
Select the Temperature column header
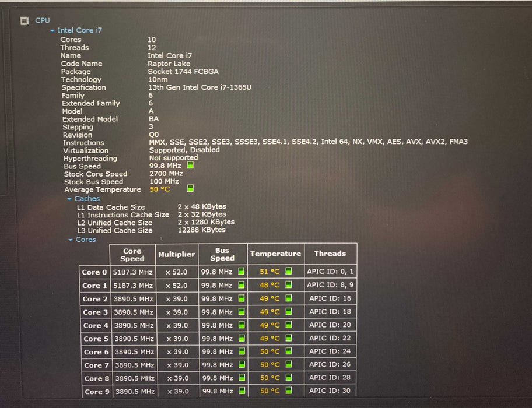(275, 254)
